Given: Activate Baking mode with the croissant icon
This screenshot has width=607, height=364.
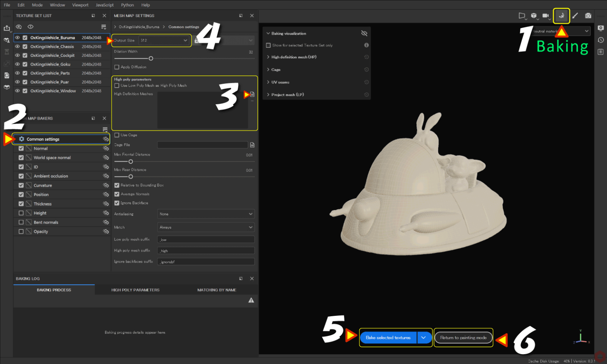Looking at the screenshot, I should pos(561,16).
